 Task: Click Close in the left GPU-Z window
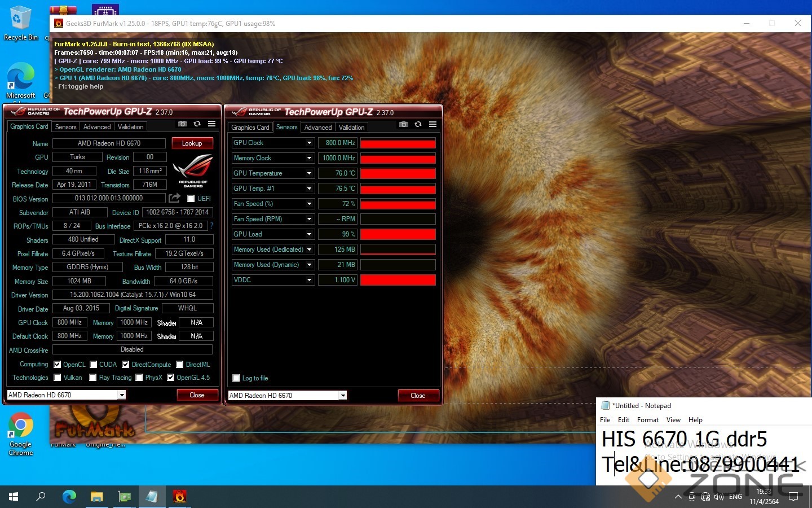(x=197, y=395)
